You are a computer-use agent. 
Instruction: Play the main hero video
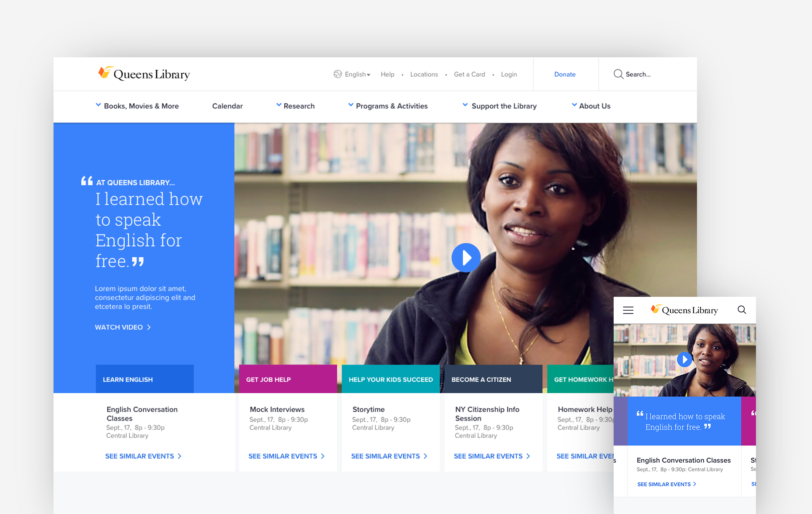466,258
